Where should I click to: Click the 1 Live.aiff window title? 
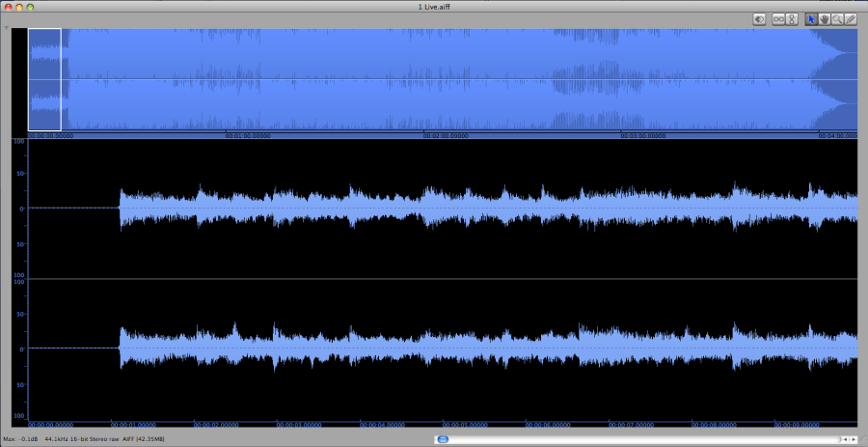pyautogui.click(x=434, y=6)
